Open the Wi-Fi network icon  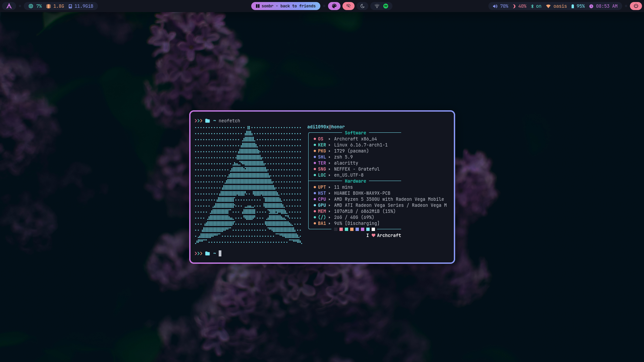click(377, 6)
